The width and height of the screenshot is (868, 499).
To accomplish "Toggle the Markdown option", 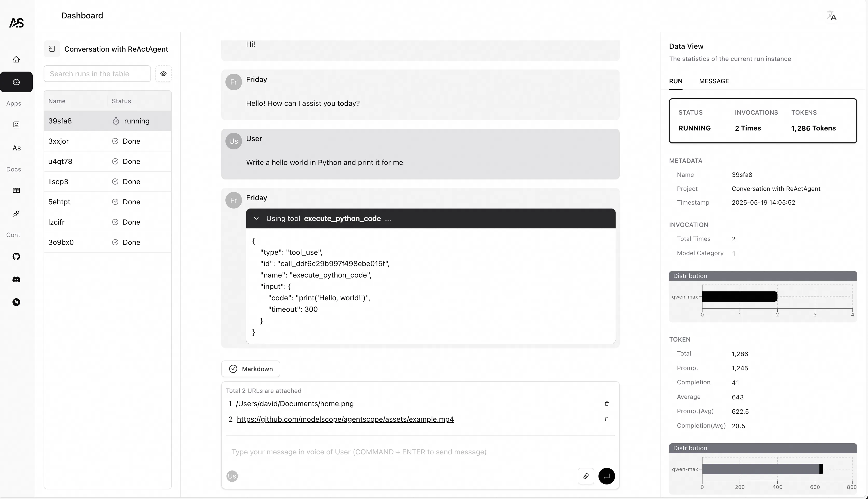I will (x=251, y=369).
